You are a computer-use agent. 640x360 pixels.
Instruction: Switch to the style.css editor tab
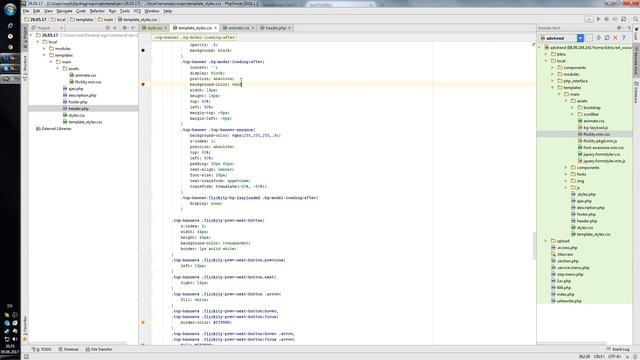coord(154,28)
